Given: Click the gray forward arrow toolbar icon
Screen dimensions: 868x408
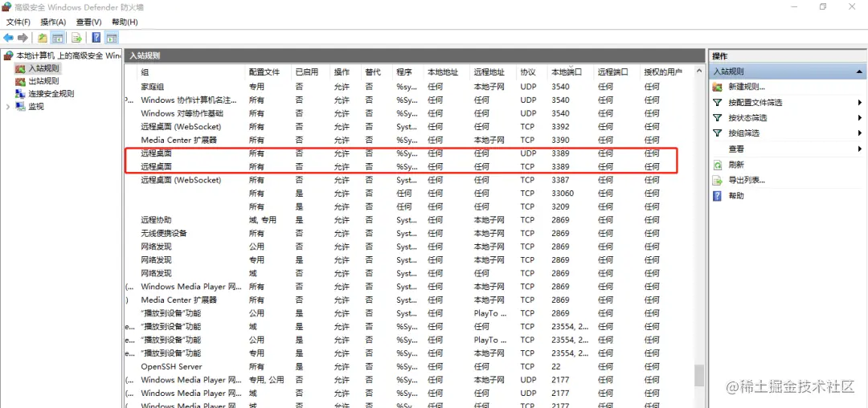Looking at the screenshot, I should coord(23,38).
